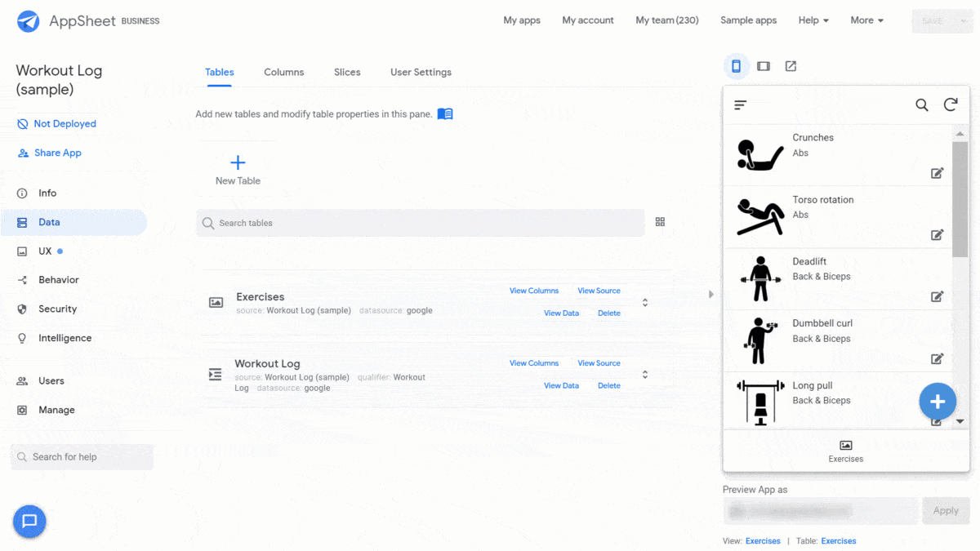Click the Search for help field
The height and width of the screenshot is (551, 980).
click(82, 457)
